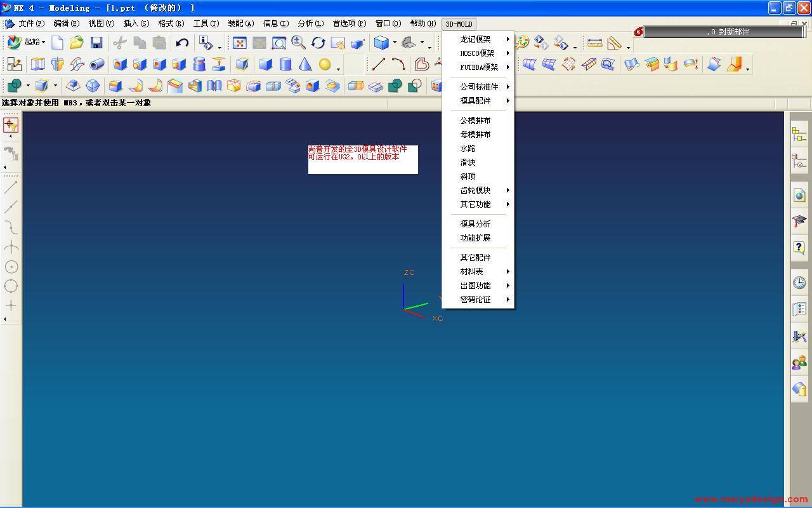Toggle the Existing Point snap option

(11, 305)
